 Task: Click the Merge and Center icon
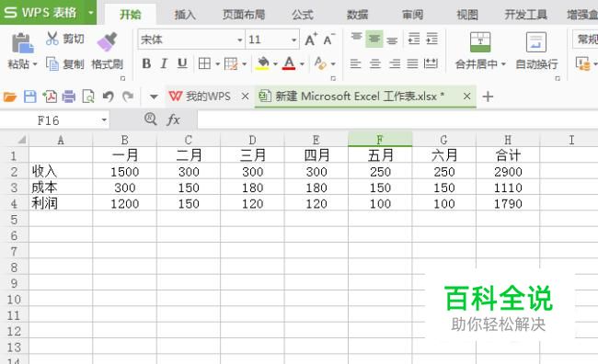click(x=480, y=42)
